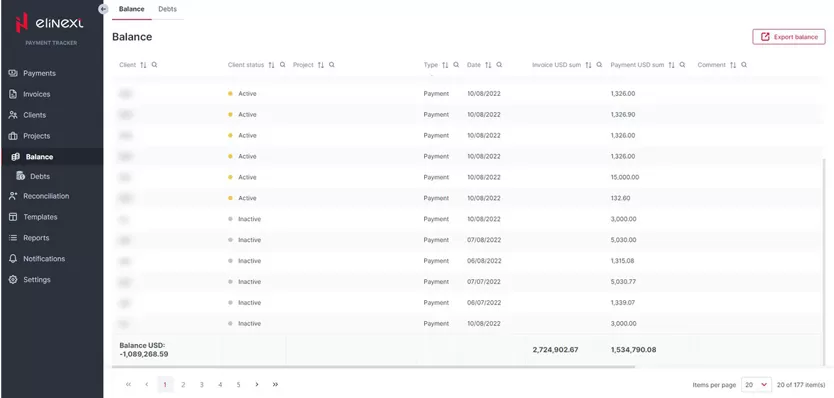The height and width of the screenshot is (398, 834).
Task: Export the balance data
Action: click(x=789, y=37)
